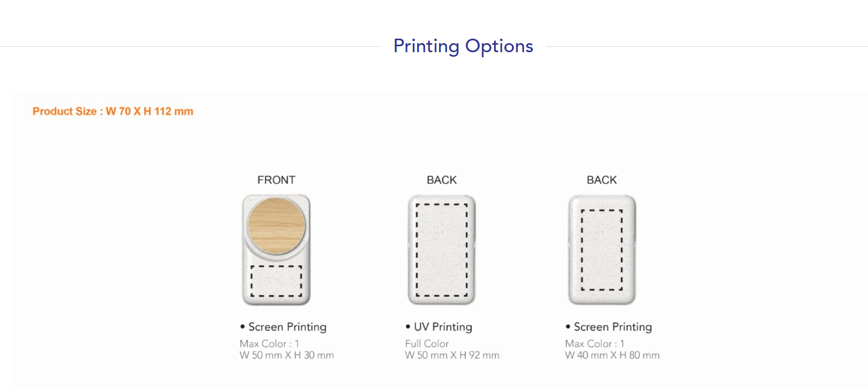Image resolution: width=868 pixels, height=387 pixels.
Task: Select the FRONT label above the first product
Action: click(x=276, y=180)
